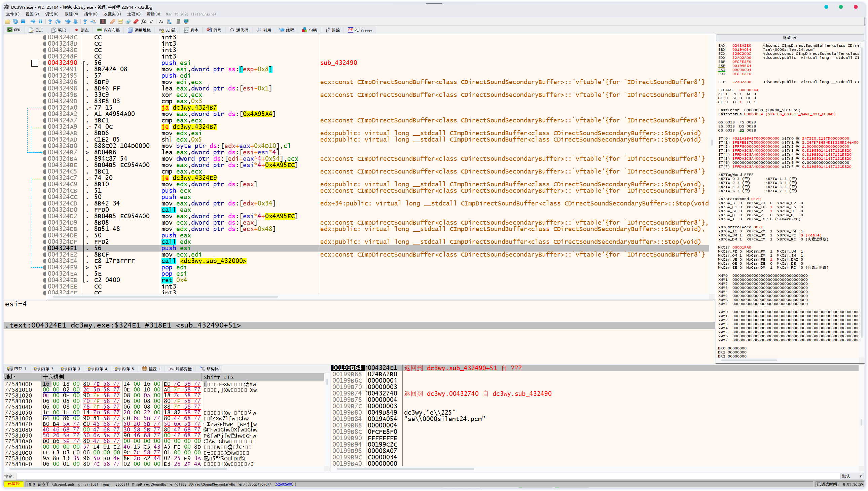Open the Scylla S icon
The width and height of the screenshot is (868, 491).
(103, 22)
